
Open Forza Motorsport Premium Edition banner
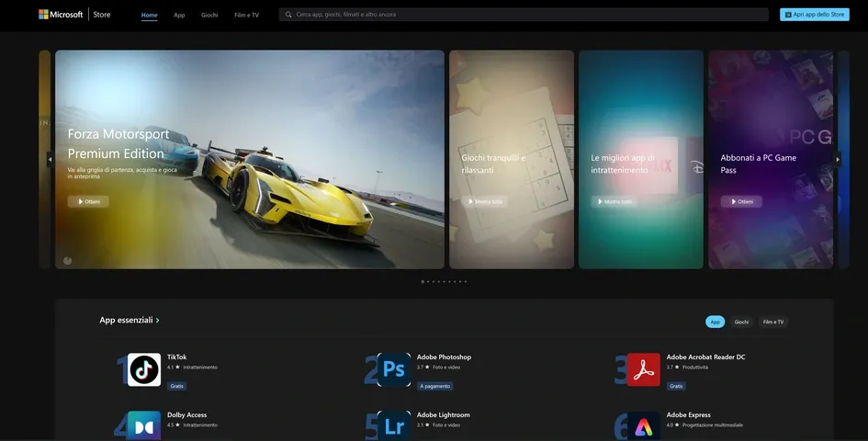point(250,160)
